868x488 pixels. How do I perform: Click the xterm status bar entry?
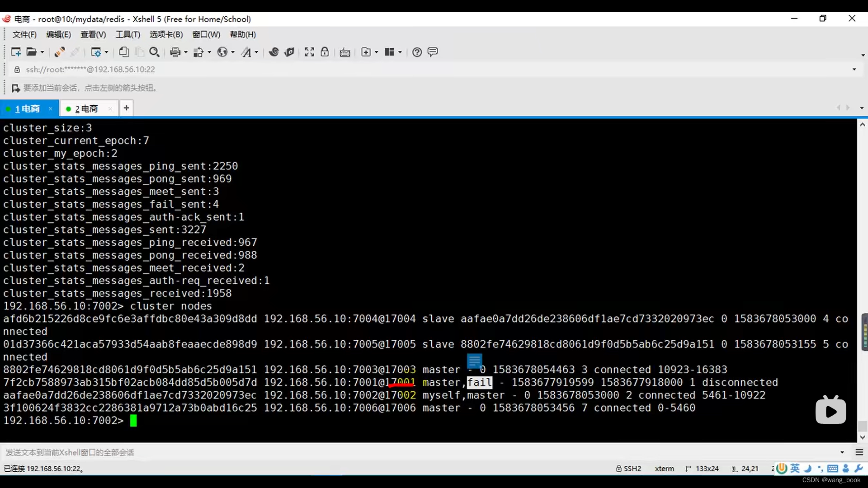tap(664, 469)
